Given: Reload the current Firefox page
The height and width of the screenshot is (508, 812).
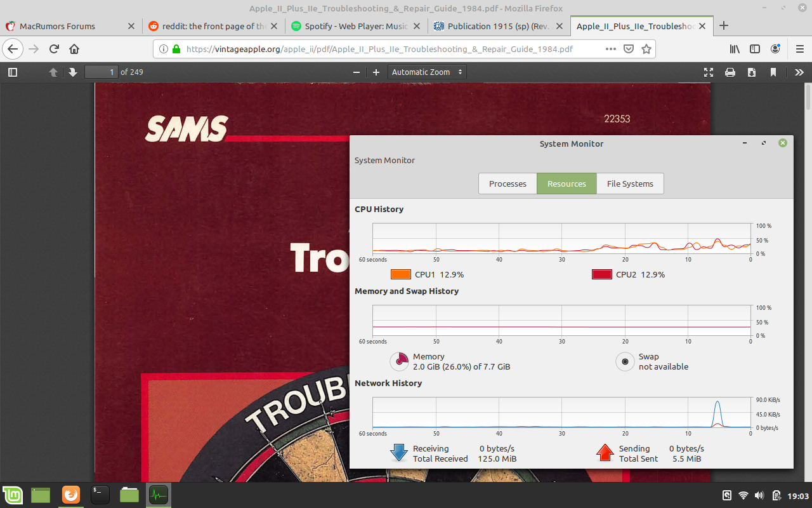Looking at the screenshot, I should [54, 49].
